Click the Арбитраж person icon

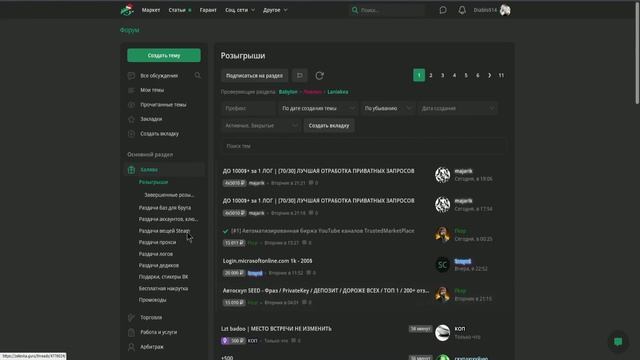pyautogui.click(x=131, y=347)
